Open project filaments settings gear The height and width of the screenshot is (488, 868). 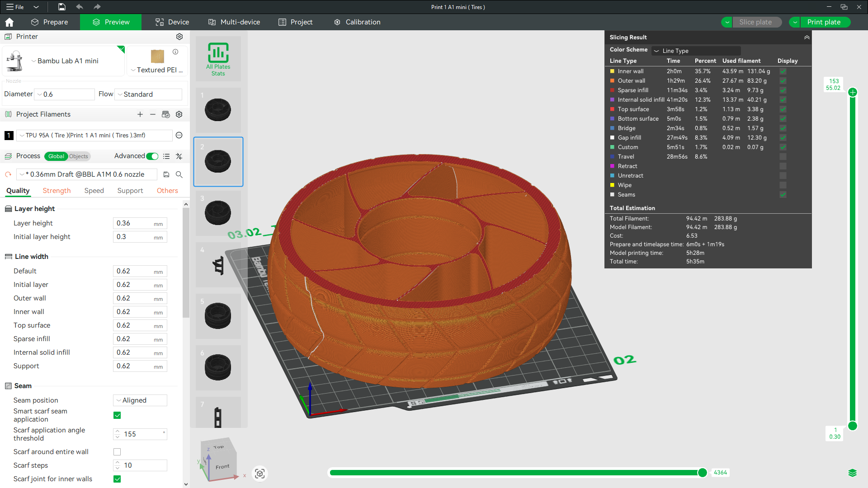point(179,114)
